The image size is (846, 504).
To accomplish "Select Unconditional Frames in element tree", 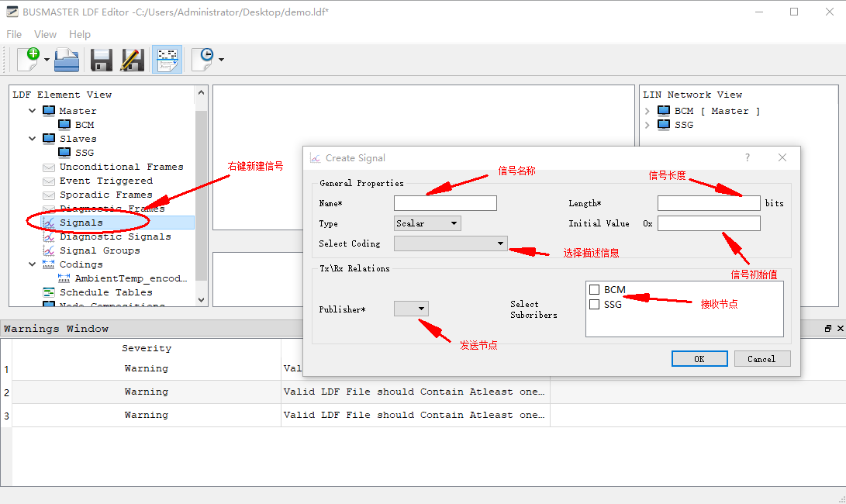I will point(122,167).
